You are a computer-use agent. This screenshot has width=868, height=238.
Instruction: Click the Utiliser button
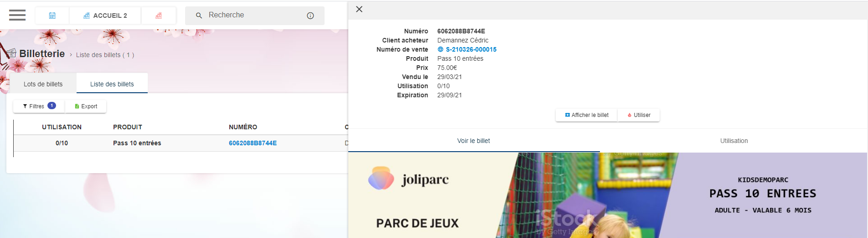(639, 115)
